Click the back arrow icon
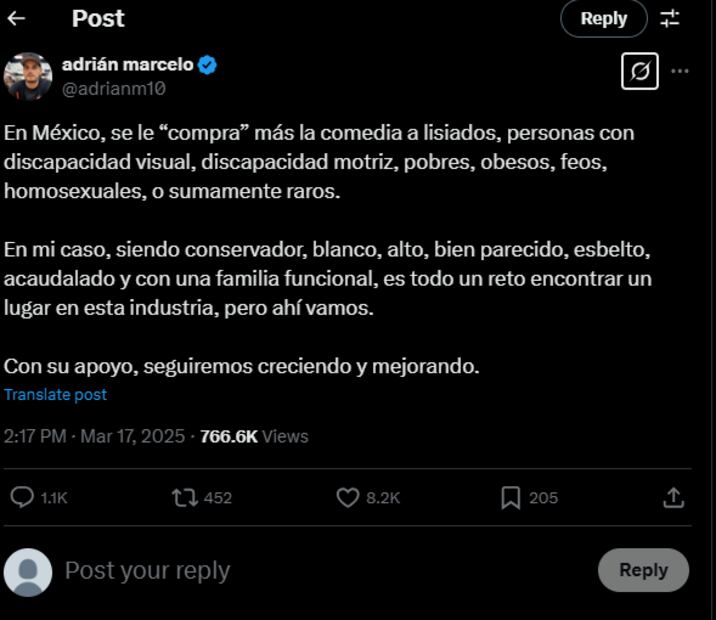 click(x=16, y=18)
